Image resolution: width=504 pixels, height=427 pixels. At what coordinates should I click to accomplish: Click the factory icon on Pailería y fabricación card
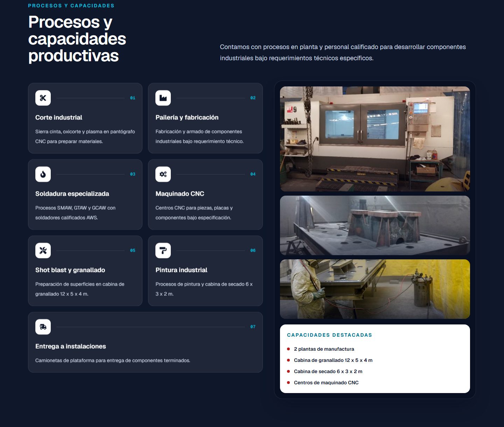pyautogui.click(x=163, y=98)
